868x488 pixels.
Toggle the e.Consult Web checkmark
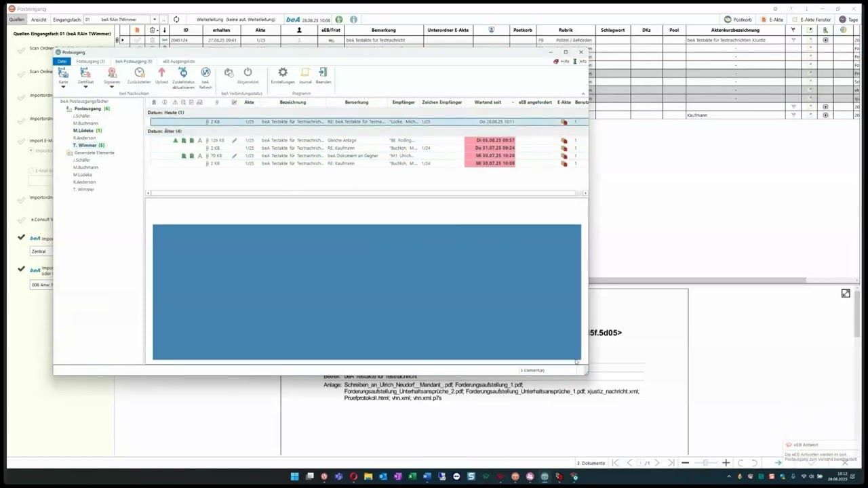[21, 219]
